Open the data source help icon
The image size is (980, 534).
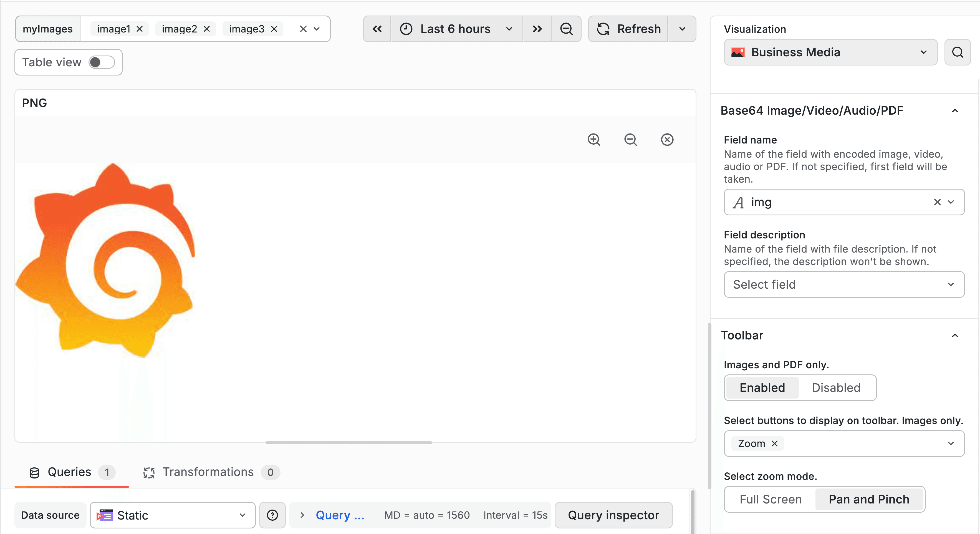point(272,515)
